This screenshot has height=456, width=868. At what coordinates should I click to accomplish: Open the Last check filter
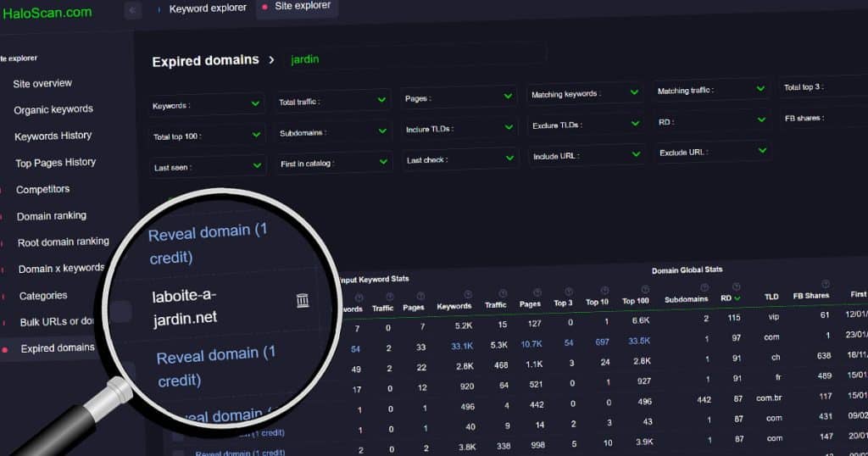tap(460, 159)
